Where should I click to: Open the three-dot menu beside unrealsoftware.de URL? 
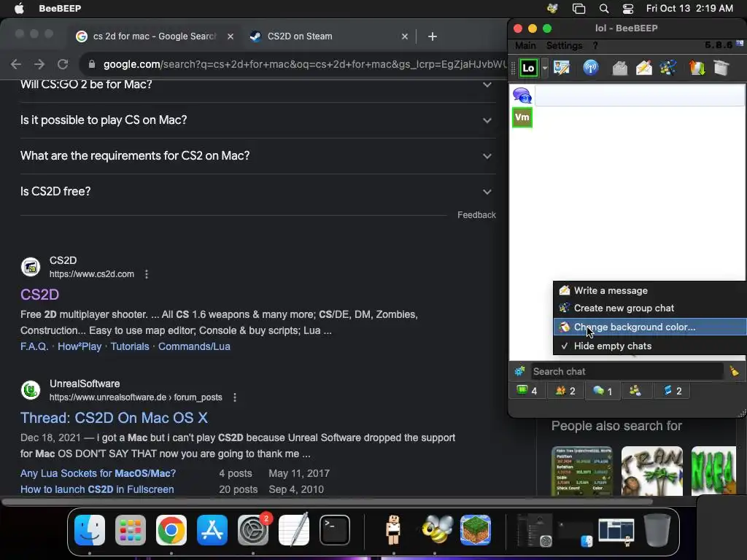point(234,397)
